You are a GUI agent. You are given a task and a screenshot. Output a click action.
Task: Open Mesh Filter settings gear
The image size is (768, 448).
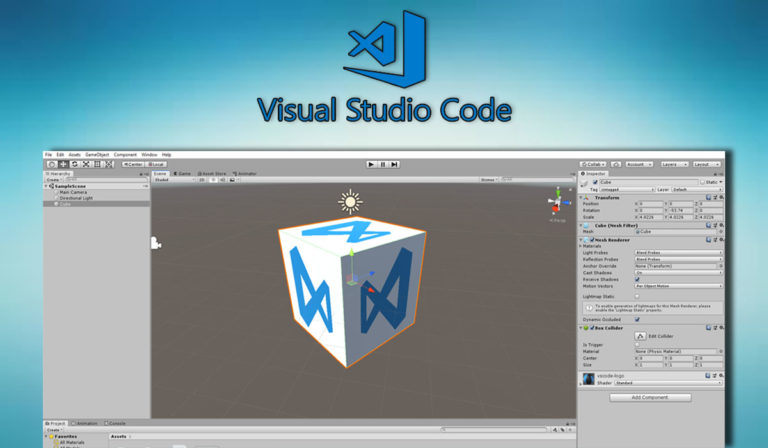[x=721, y=225]
